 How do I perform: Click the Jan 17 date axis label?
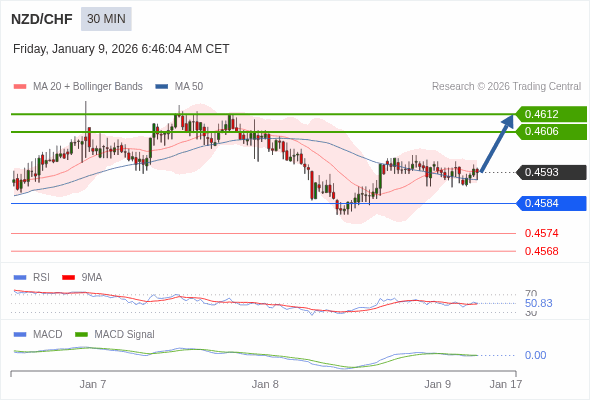click(x=506, y=384)
